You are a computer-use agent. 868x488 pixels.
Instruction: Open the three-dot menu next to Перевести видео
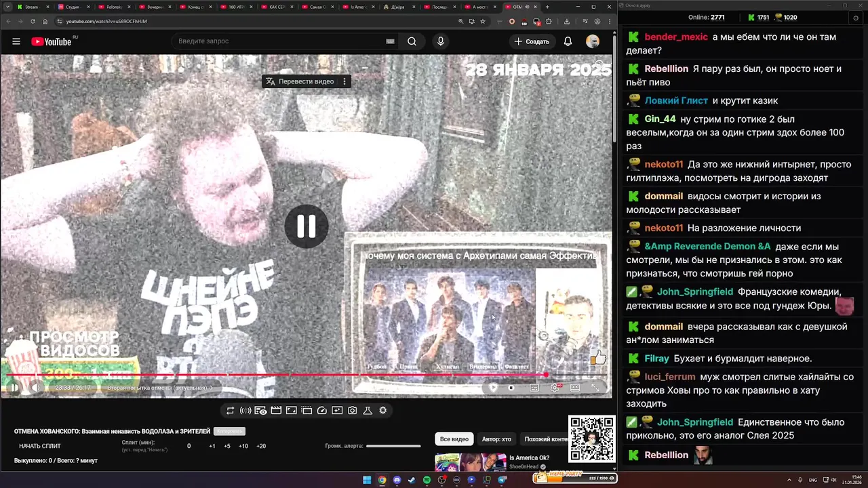[x=344, y=81]
